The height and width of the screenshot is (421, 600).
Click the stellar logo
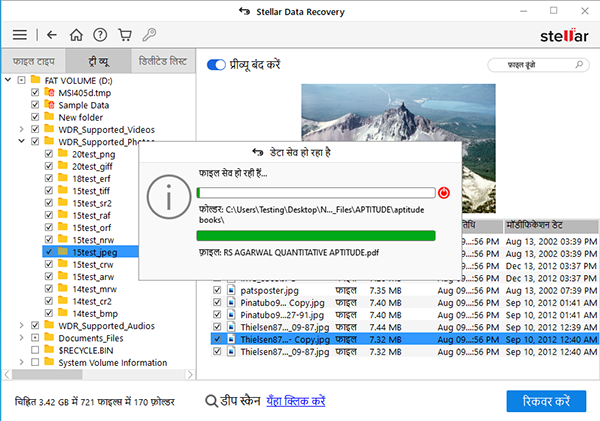pos(564,36)
